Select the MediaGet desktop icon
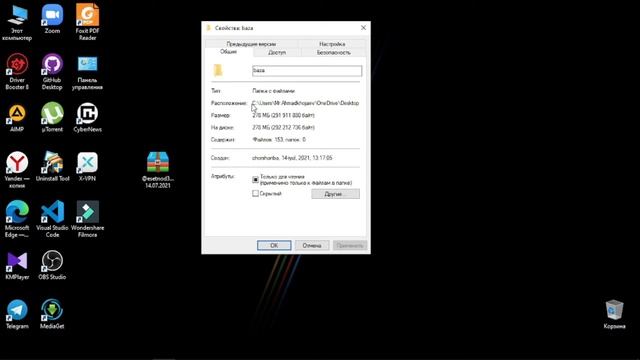Screen dimensions: 640x360 point(52,314)
